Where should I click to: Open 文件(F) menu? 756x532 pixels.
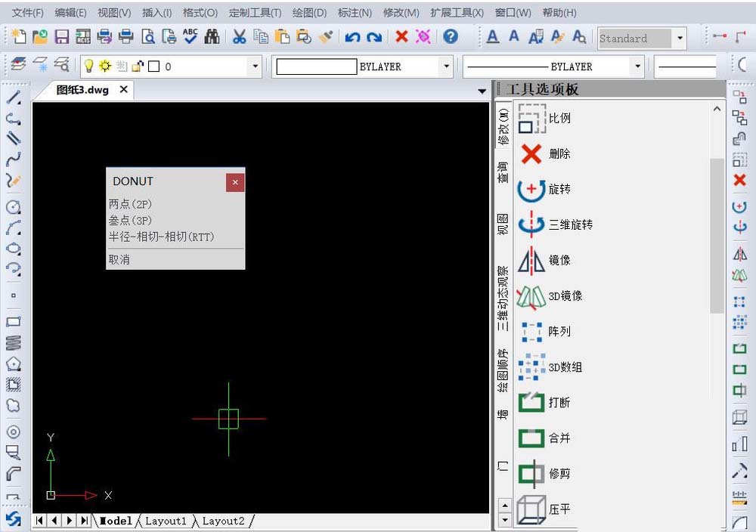27,13
